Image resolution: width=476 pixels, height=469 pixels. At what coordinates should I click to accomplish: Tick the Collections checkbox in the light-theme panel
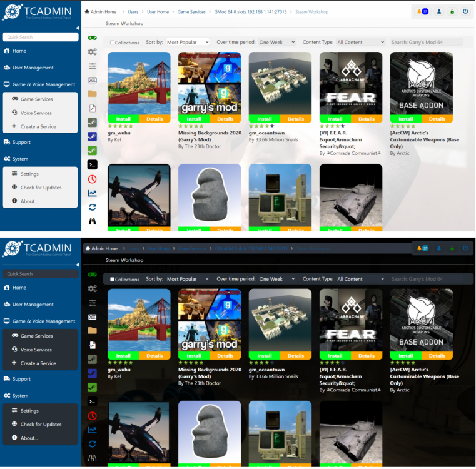click(112, 43)
